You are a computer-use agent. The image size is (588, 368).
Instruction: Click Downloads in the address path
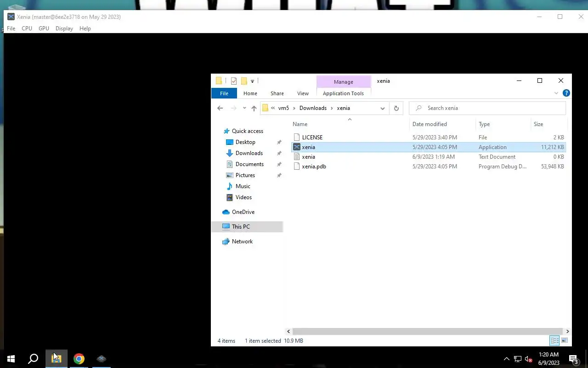pyautogui.click(x=313, y=108)
